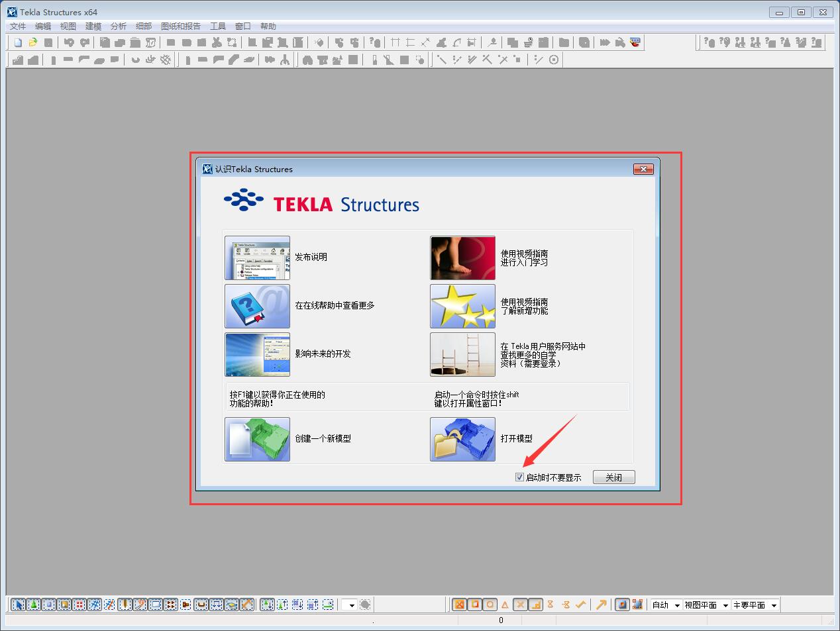The height and width of the screenshot is (631, 840).
Task: Open the 视图 menu
Action: [x=68, y=26]
